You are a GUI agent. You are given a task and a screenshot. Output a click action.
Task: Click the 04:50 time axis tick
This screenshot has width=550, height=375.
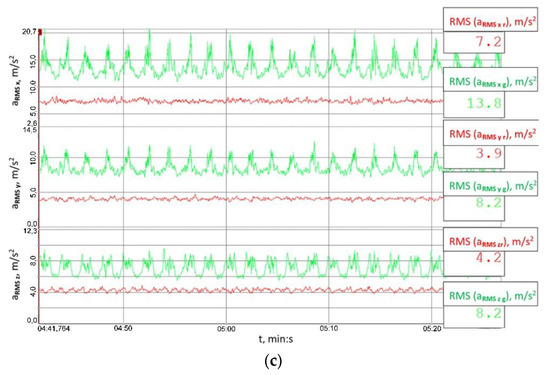click(x=123, y=329)
